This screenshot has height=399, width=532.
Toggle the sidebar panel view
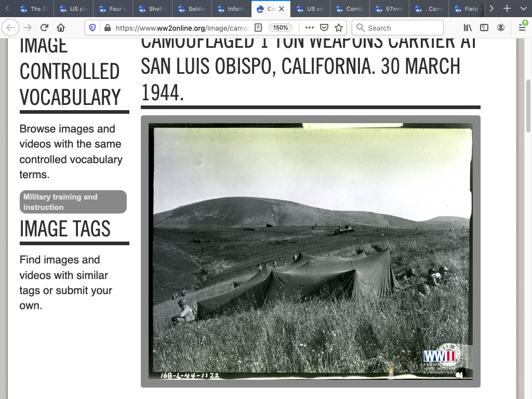pyautogui.click(x=484, y=28)
